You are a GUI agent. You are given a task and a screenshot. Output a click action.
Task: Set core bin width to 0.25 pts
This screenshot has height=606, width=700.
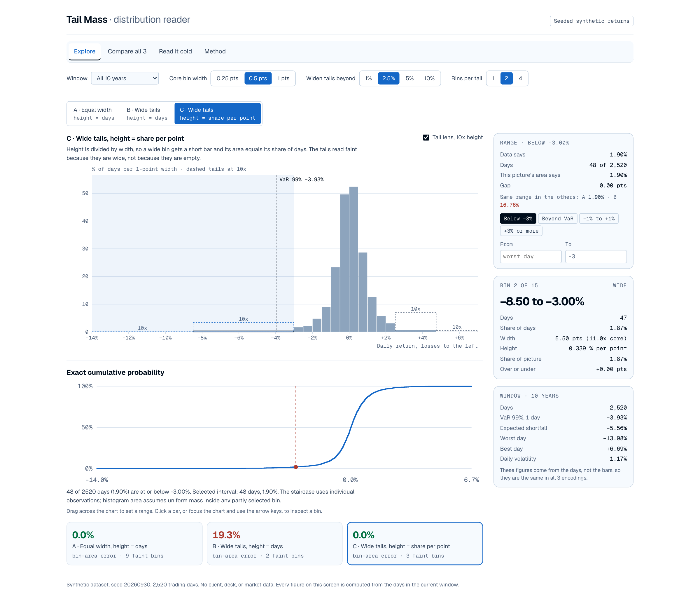[228, 78]
